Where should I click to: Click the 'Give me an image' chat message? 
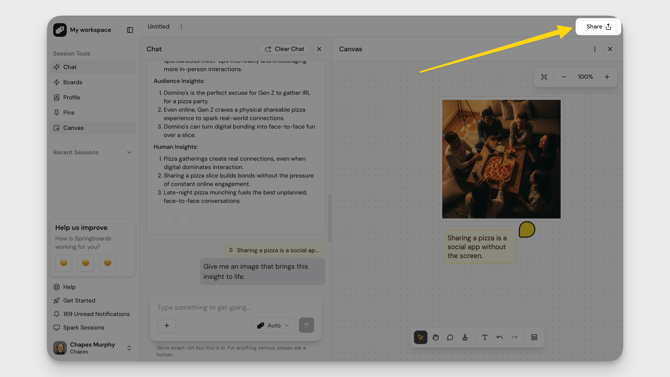pyautogui.click(x=262, y=271)
